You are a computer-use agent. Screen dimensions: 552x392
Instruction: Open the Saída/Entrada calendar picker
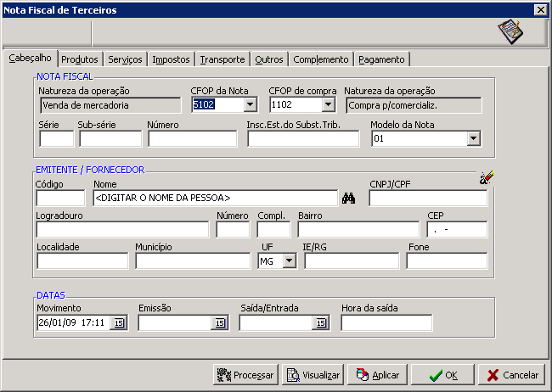[320, 323]
